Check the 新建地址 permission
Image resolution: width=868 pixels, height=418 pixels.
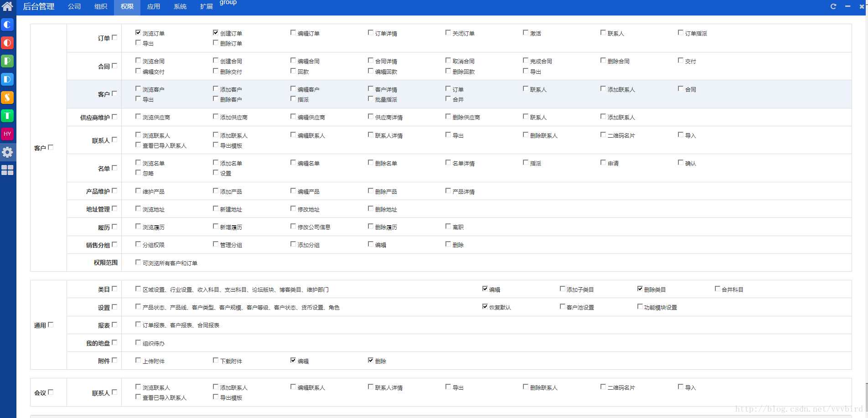point(216,209)
